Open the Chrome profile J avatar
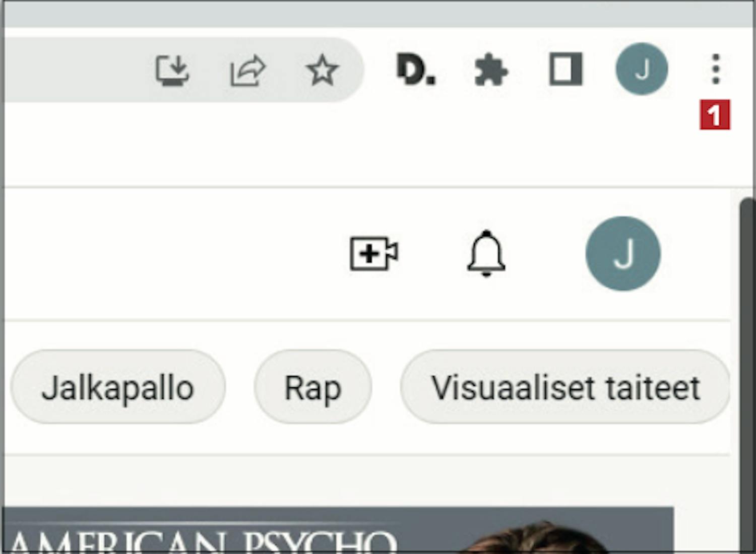The width and height of the screenshot is (756, 554). 642,69
